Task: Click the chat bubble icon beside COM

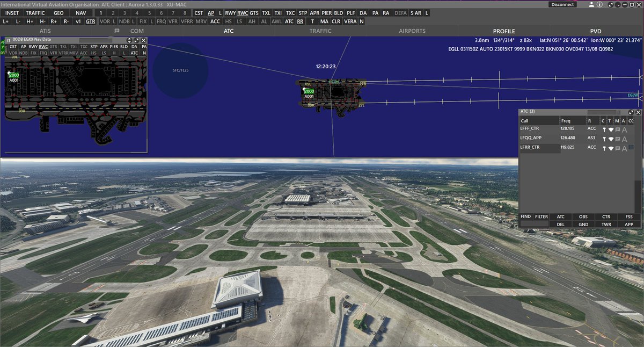Action: [117, 31]
